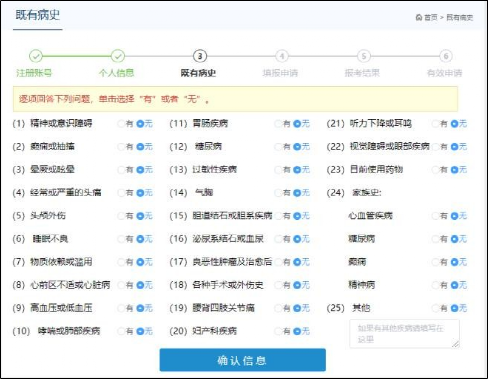The image size is (489, 380).
Task: Choose 有 for (12) 糖尿病
Action: click(x=278, y=147)
